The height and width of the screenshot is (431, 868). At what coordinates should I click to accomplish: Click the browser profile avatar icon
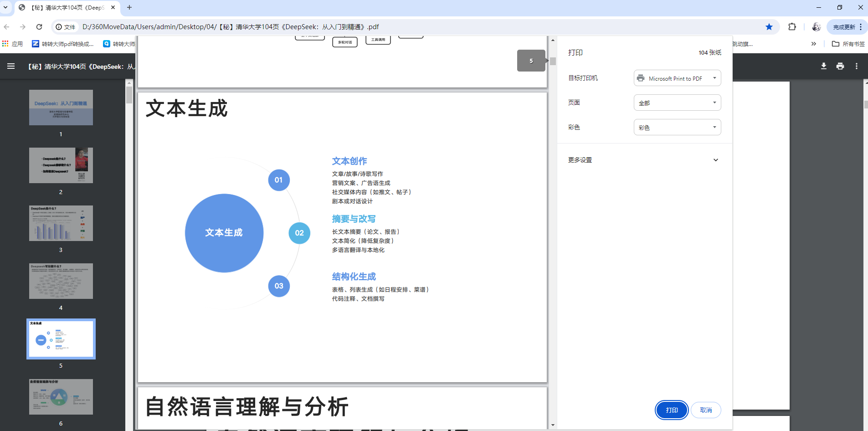click(x=817, y=27)
